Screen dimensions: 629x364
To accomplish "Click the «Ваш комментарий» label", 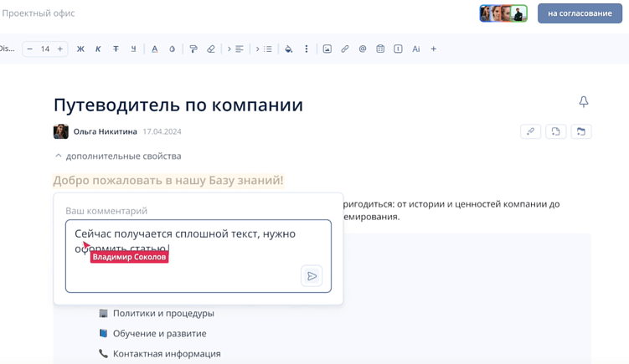I will point(106,211).
